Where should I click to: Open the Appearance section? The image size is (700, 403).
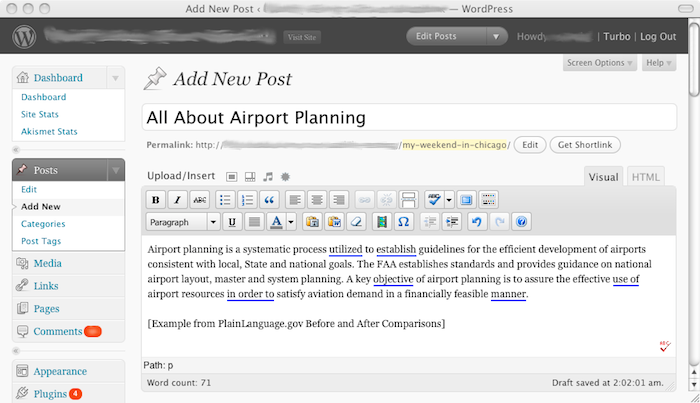click(x=60, y=371)
